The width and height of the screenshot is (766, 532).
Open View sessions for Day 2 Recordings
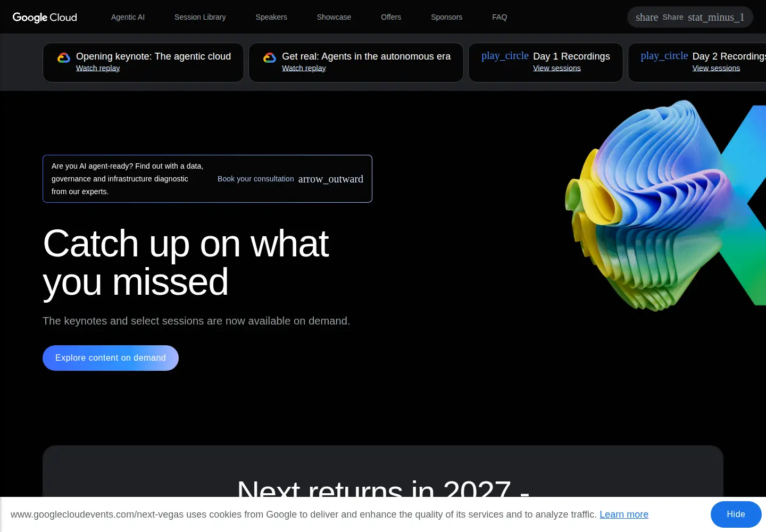point(716,68)
